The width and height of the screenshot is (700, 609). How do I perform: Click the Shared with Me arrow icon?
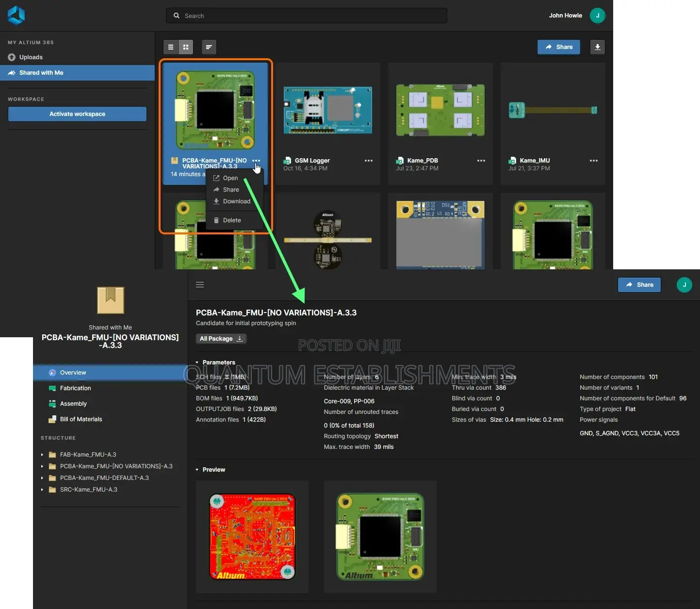click(x=12, y=73)
